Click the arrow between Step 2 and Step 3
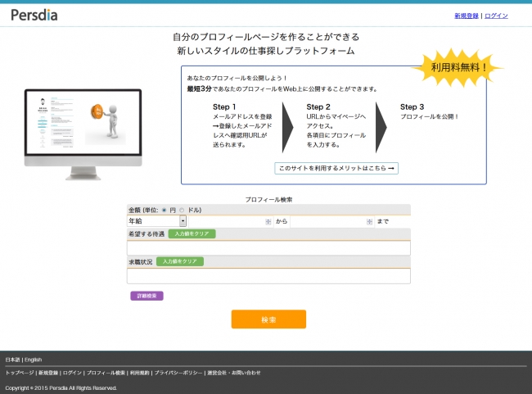 pyautogui.click(x=381, y=127)
